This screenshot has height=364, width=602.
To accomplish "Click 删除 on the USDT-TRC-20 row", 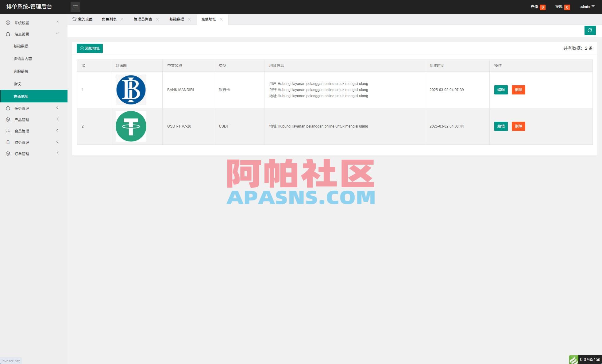I will (x=518, y=126).
